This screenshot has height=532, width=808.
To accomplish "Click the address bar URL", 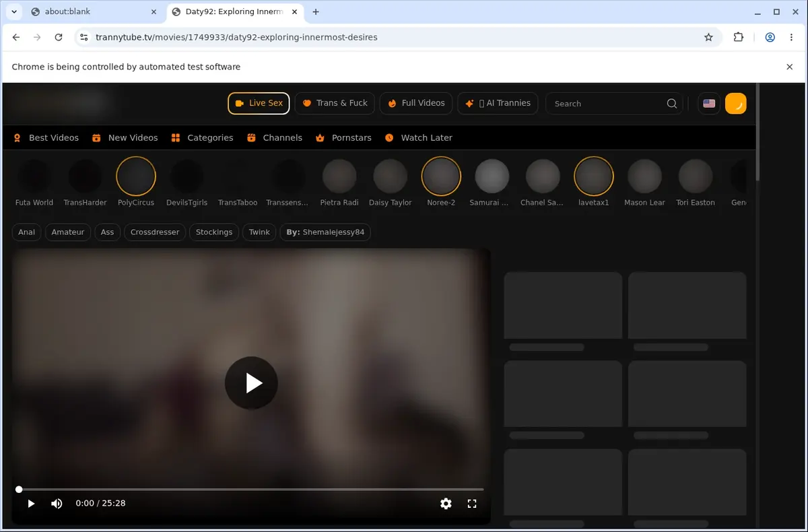I will [236, 38].
